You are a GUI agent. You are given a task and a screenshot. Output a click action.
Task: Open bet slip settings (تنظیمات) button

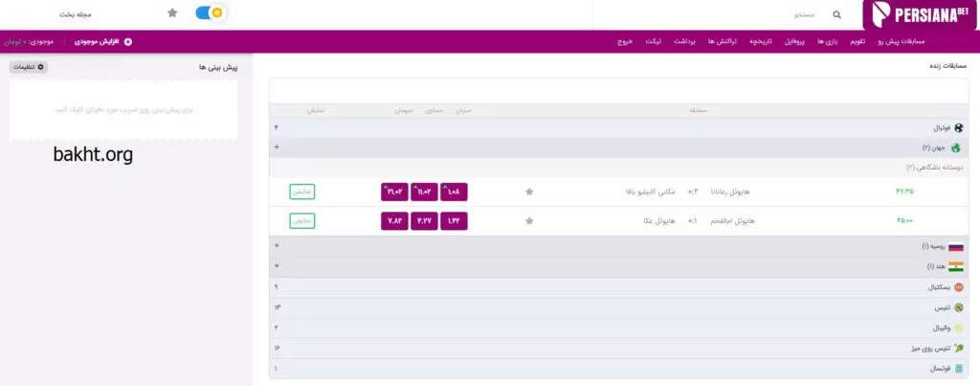(x=28, y=67)
